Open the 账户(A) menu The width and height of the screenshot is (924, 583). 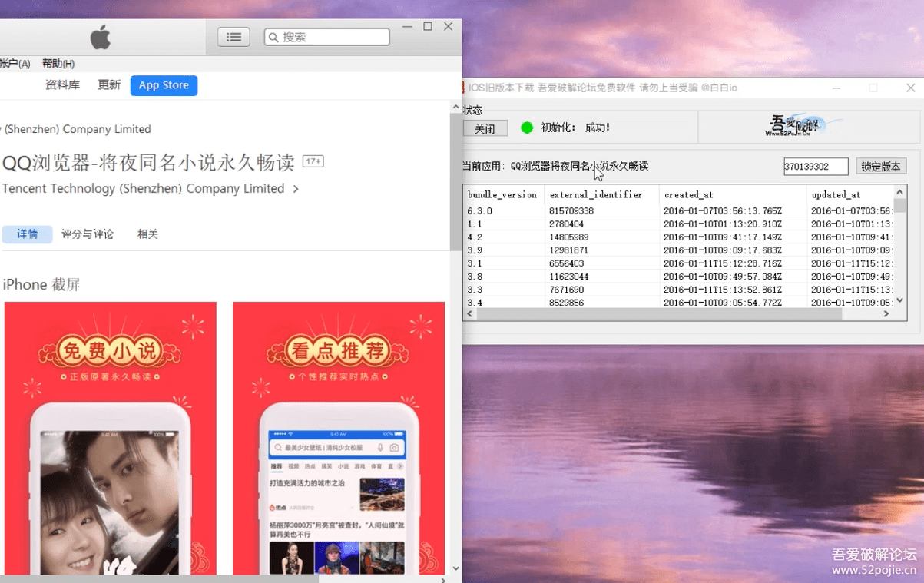15,64
